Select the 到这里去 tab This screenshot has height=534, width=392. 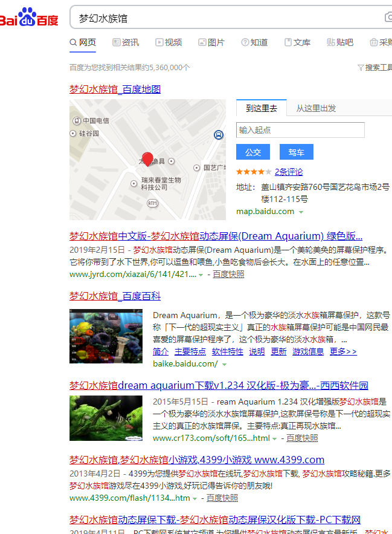coord(262,108)
